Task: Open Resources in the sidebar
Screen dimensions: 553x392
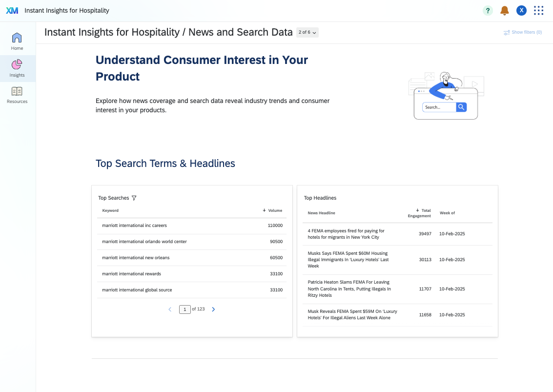Action: click(x=17, y=95)
